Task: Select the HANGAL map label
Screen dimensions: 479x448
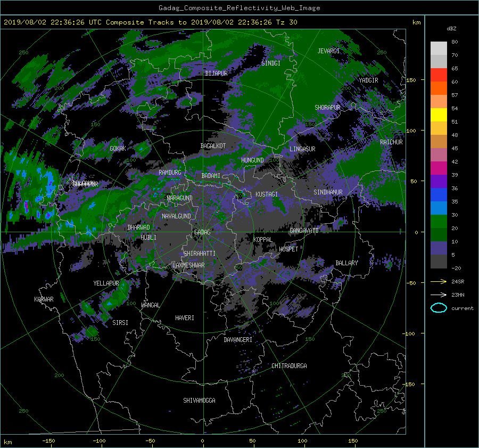Action: [151, 305]
